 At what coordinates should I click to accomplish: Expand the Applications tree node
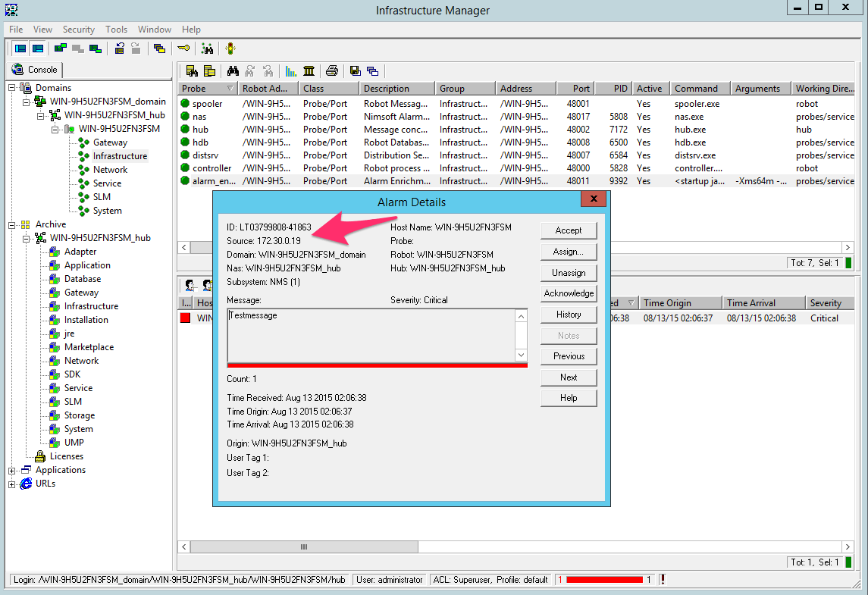click(x=12, y=470)
